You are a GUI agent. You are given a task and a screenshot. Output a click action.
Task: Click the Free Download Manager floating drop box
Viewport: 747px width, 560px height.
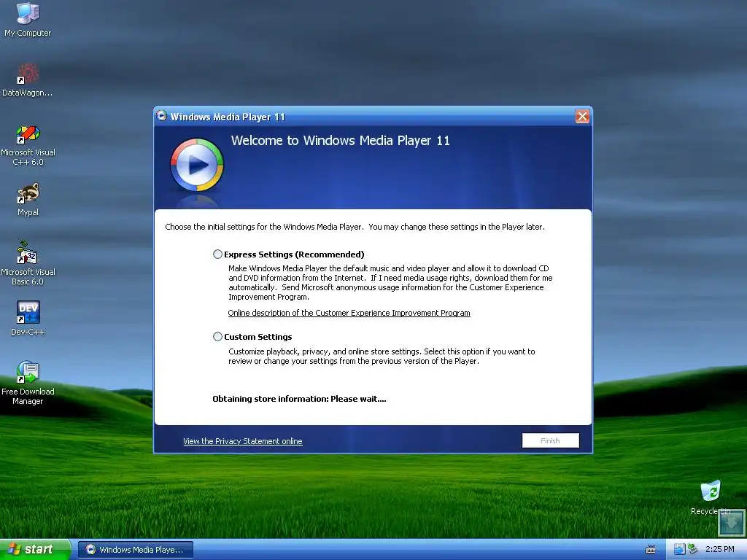[x=731, y=523]
